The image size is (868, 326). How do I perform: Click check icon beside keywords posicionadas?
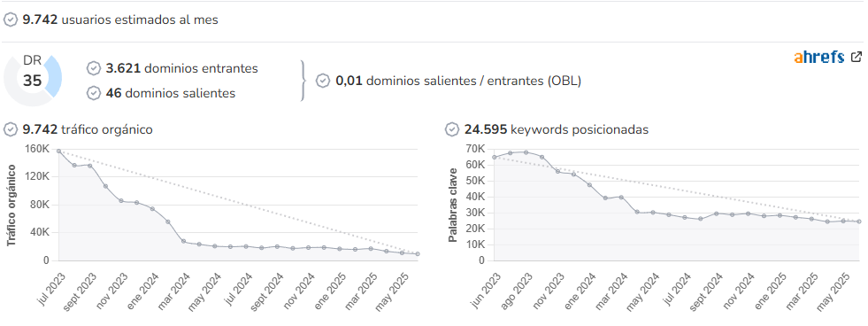pos(452,129)
